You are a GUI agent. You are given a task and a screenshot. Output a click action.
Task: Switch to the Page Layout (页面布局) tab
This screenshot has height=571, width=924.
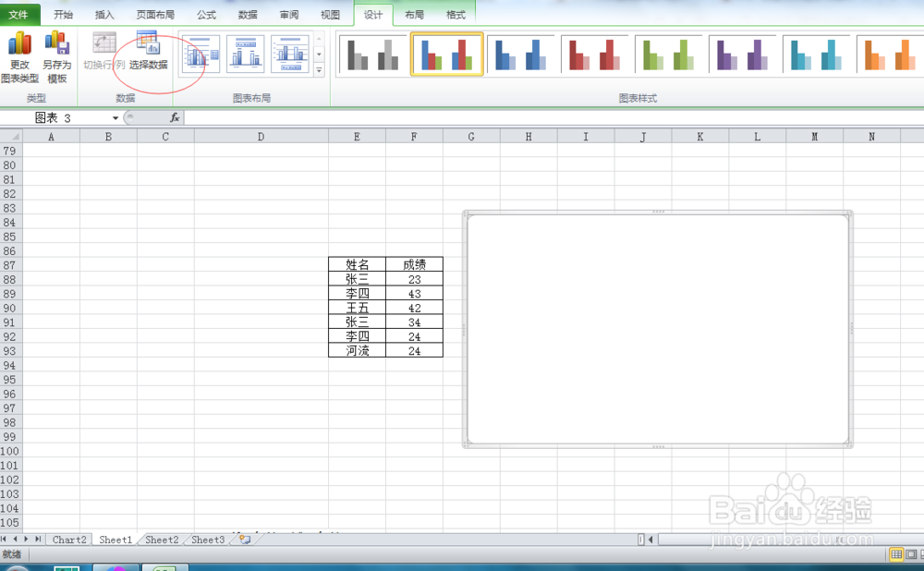[155, 15]
